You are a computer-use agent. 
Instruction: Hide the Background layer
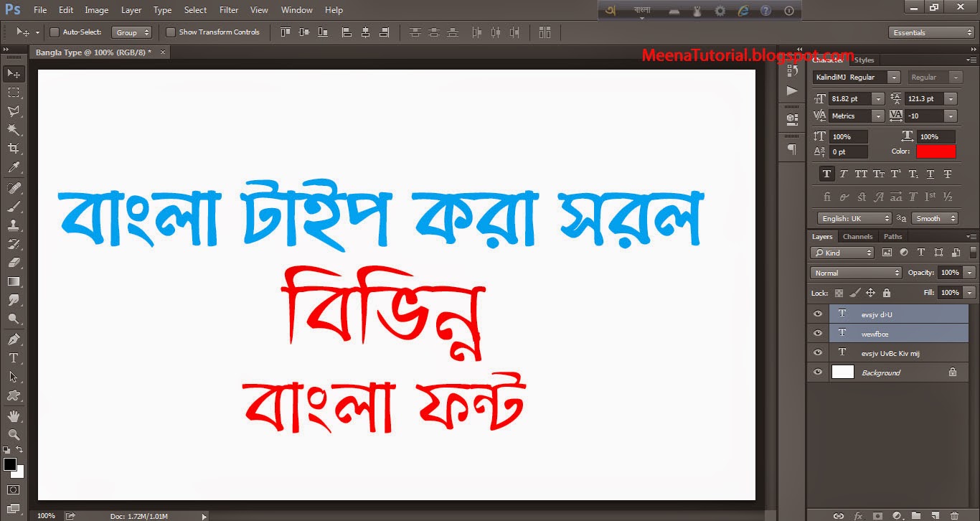pos(817,372)
